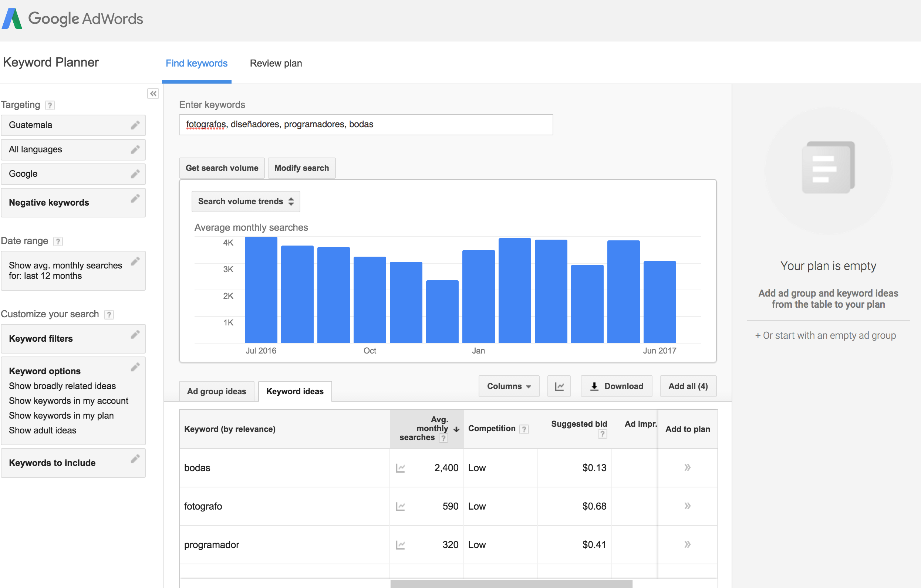Viewport: 921px width, 588px height.
Task: Add bodas to plan arrow
Action: tap(687, 467)
